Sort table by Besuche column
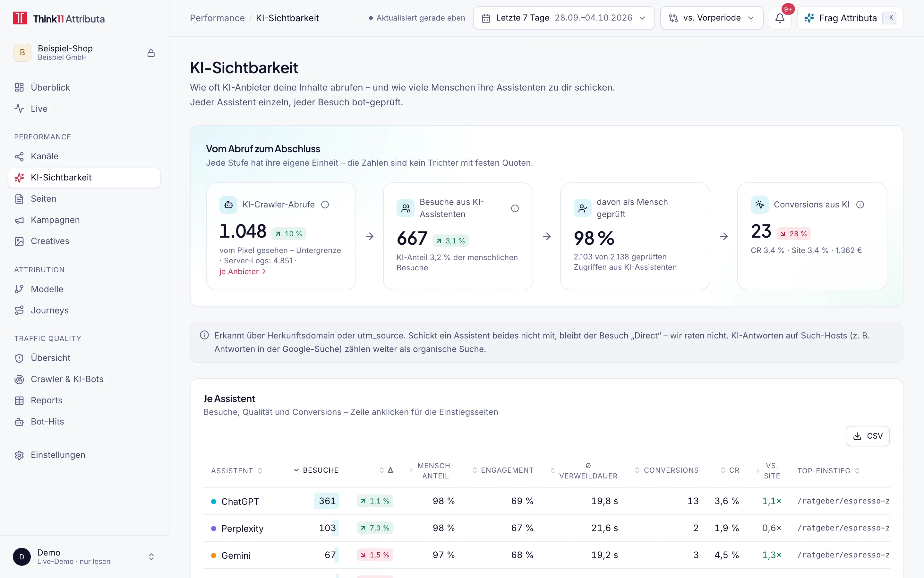 click(x=316, y=470)
